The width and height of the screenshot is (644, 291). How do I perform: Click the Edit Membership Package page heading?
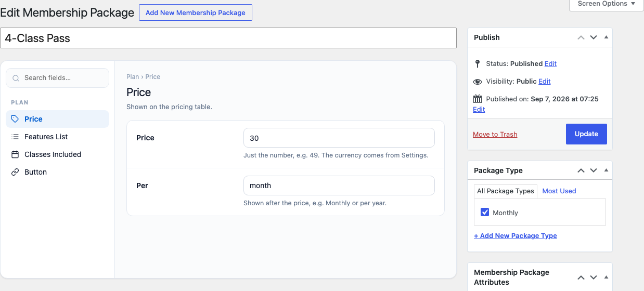pyautogui.click(x=67, y=12)
